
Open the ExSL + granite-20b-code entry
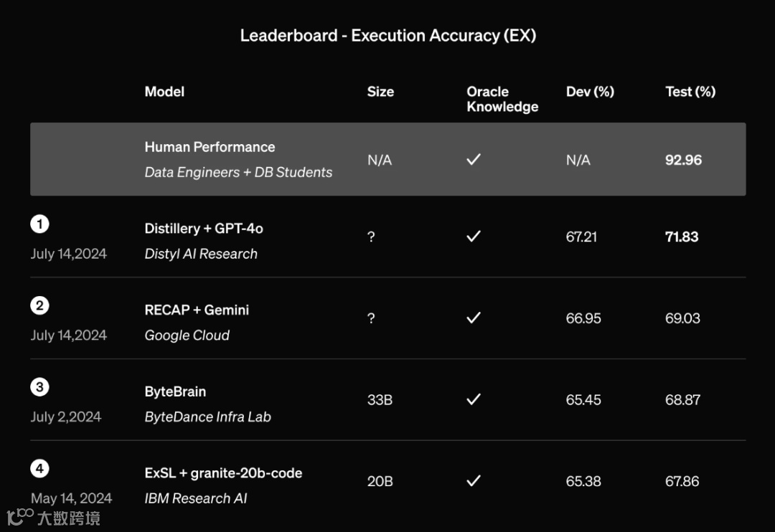223,473
